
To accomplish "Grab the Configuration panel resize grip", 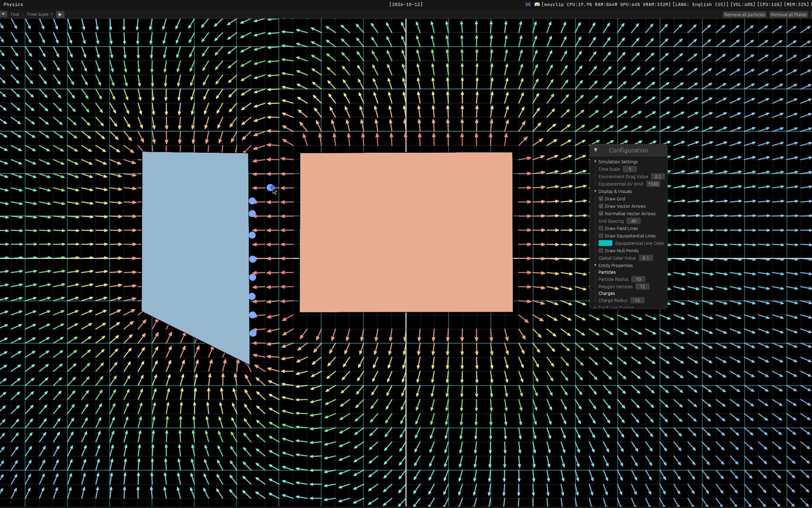I will pyautogui.click(x=664, y=306).
